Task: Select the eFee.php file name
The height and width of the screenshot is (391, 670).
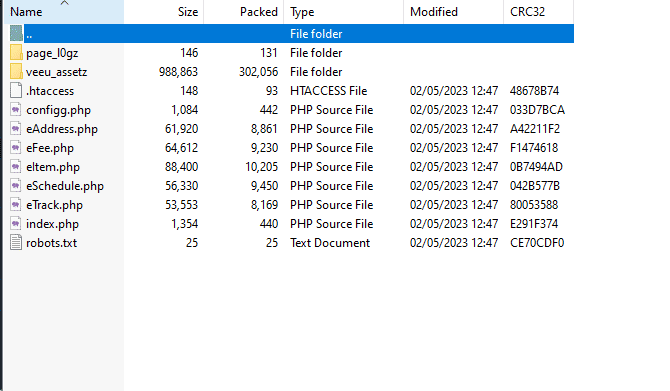Action: [x=50, y=148]
